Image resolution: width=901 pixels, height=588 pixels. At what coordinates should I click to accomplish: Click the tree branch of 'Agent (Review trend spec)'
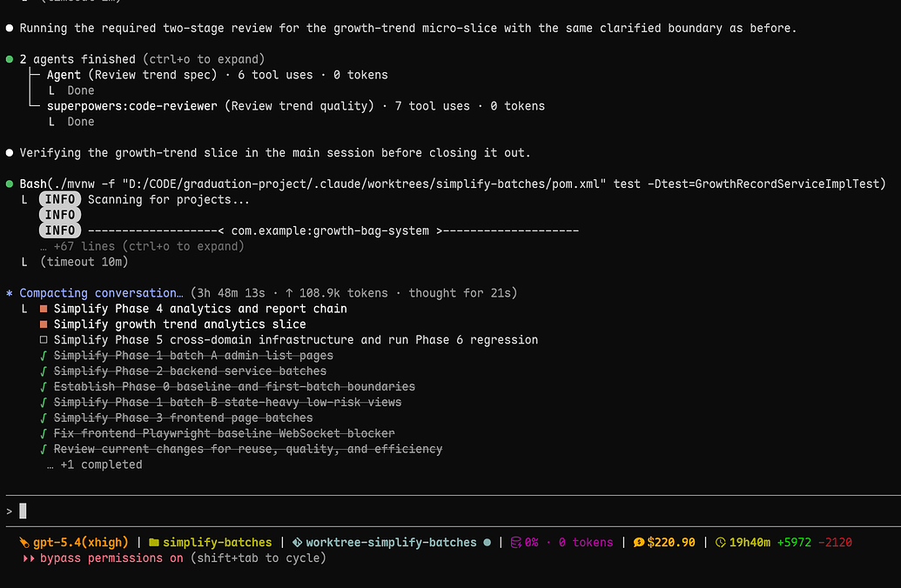pos(35,75)
